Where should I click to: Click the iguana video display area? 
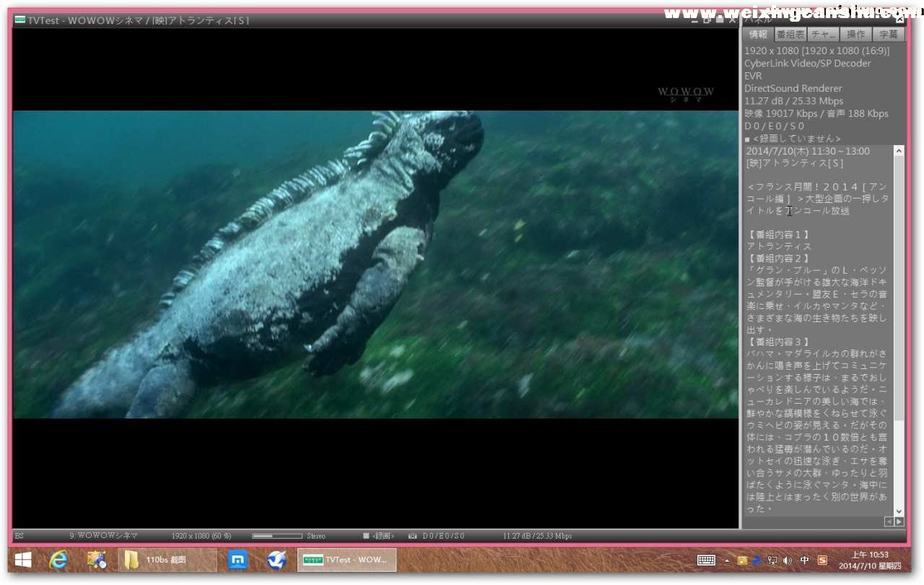[x=375, y=264]
